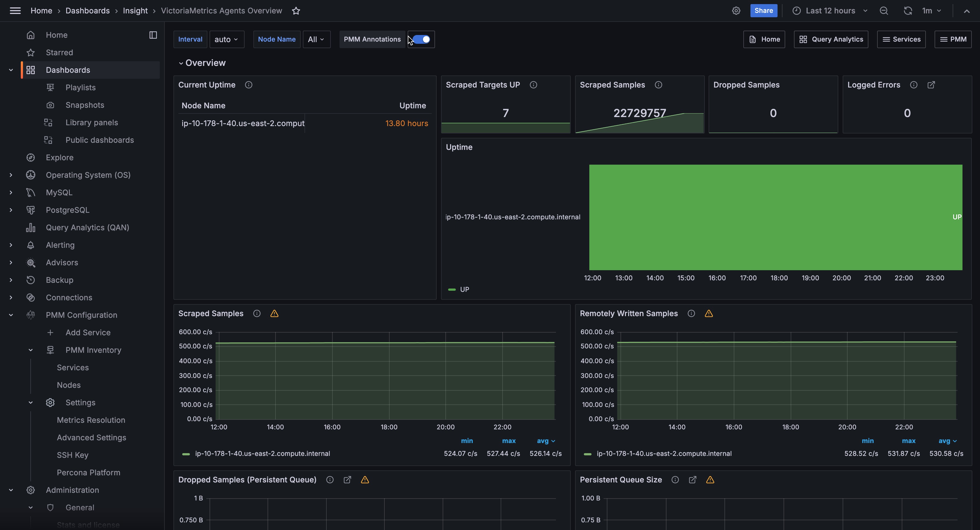
Task: Click the zoom out time range icon
Action: 884,11
